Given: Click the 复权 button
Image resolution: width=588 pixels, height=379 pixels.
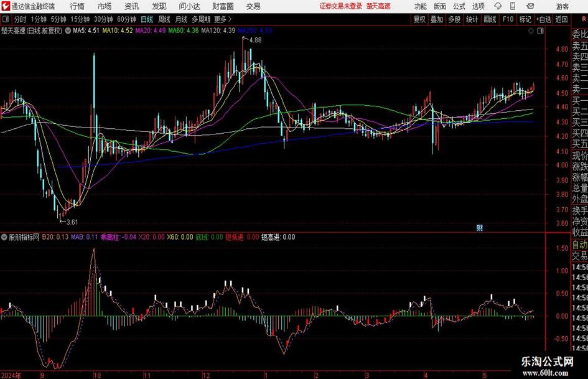Looking at the screenshot, I should point(419,19).
